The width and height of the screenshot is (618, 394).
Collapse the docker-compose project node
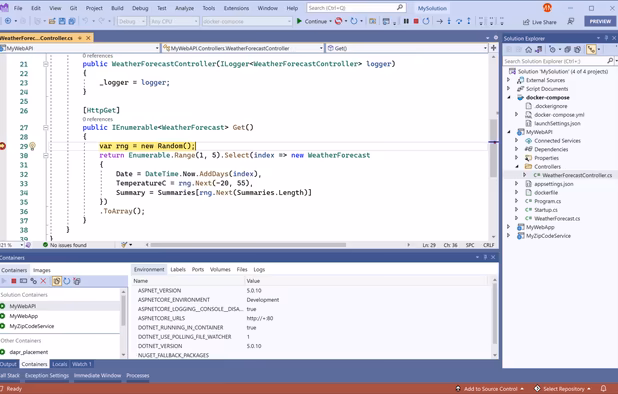pos(508,97)
